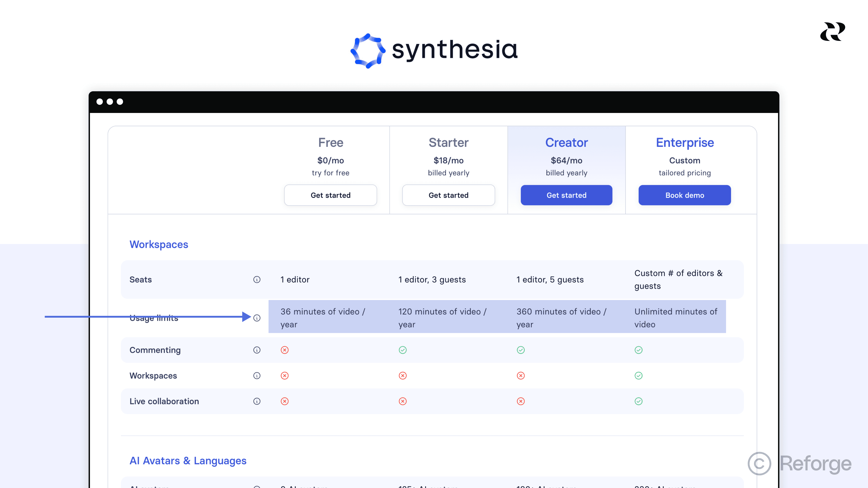This screenshot has width=868, height=488.
Task: Click the red X for Creator Workspaces
Action: 521,375
